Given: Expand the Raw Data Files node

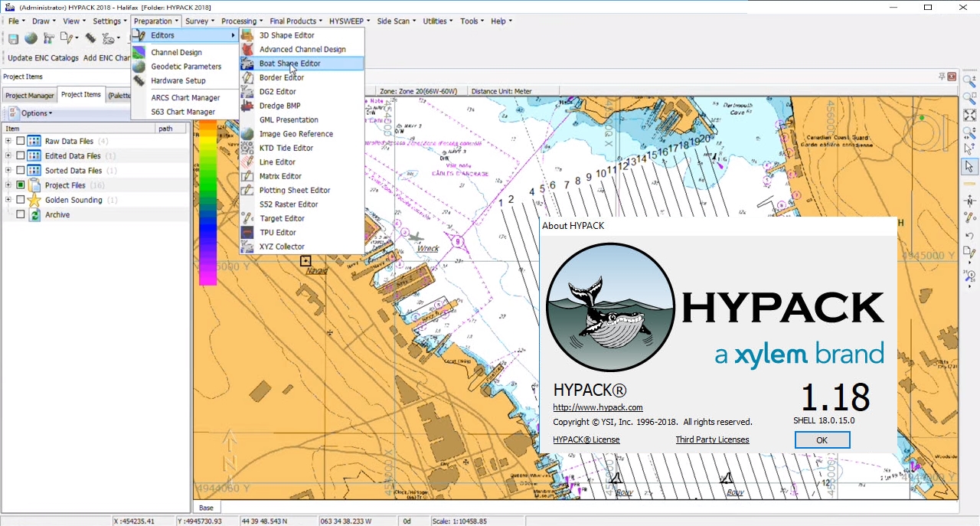Looking at the screenshot, I should (8, 142).
